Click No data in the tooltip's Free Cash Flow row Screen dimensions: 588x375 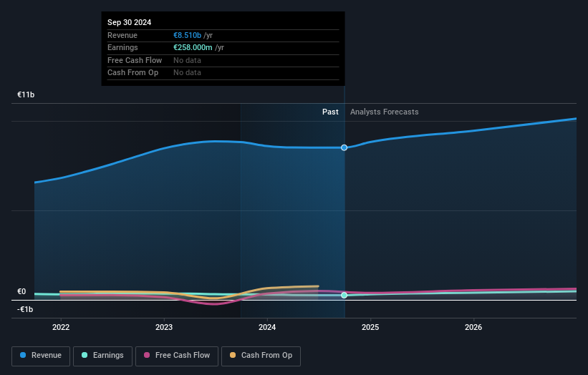point(187,60)
